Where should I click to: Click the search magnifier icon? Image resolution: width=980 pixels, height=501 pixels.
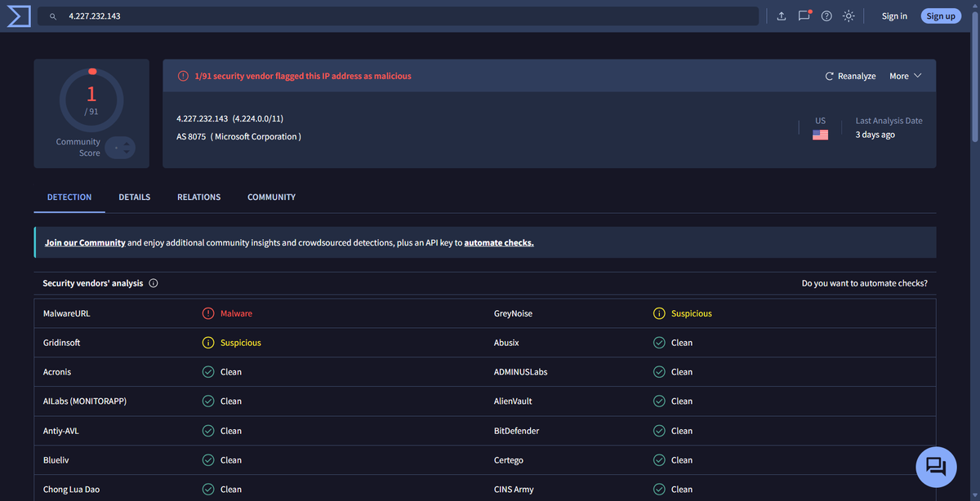pyautogui.click(x=53, y=16)
